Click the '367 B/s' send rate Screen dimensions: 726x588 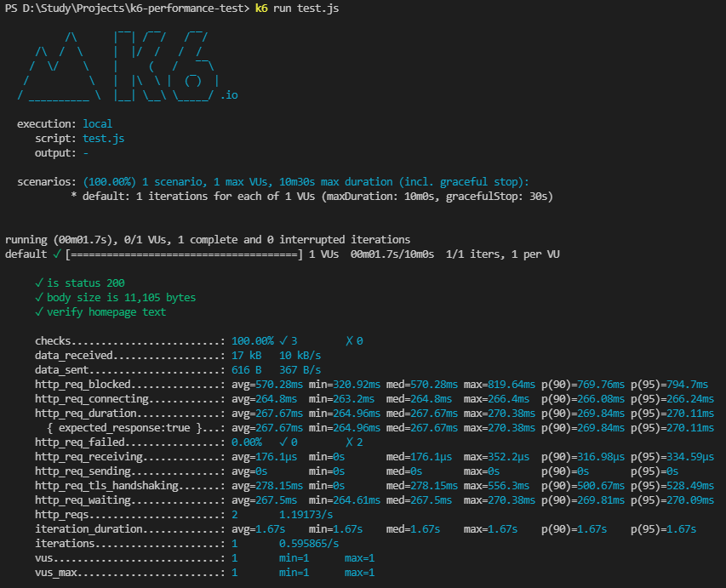(300, 370)
